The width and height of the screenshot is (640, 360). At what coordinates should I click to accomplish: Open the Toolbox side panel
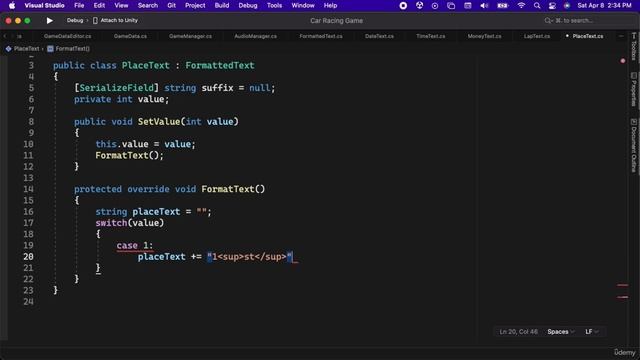[633, 46]
